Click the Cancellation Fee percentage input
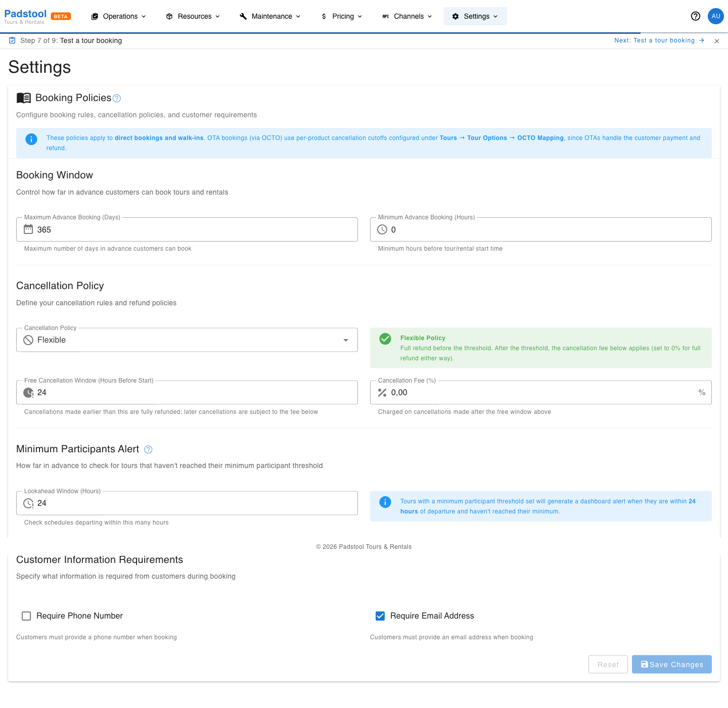Image resolution: width=728 pixels, height=708 pixels. click(541, 393)
